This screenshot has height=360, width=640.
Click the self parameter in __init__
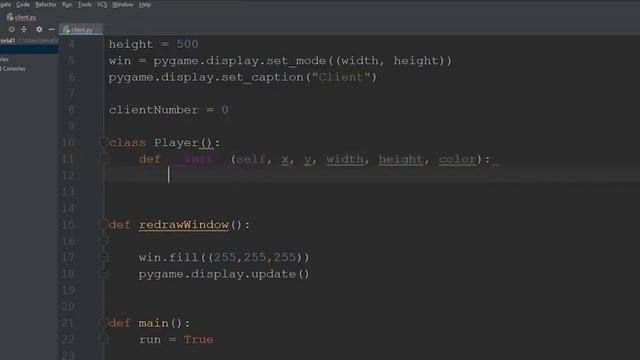pos(251,159)
